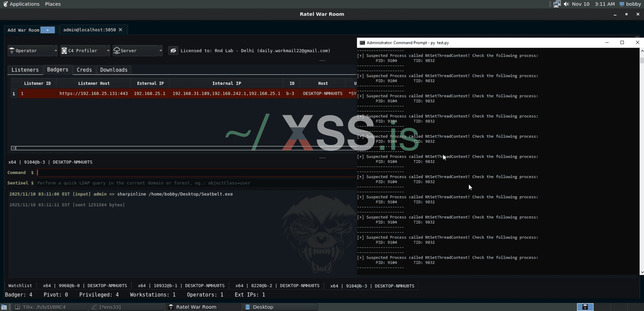Click the badger table horizontal scrollbar track
The image size is (644, 311).
186,148
